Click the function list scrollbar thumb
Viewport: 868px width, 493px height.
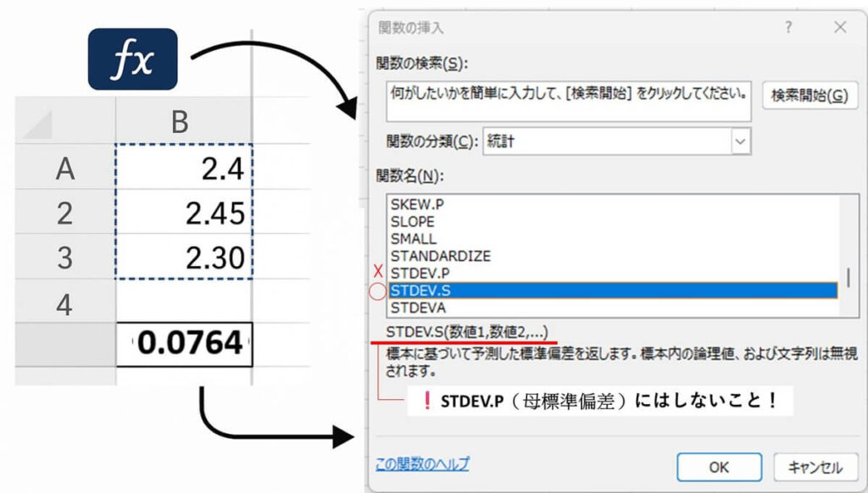848,278
